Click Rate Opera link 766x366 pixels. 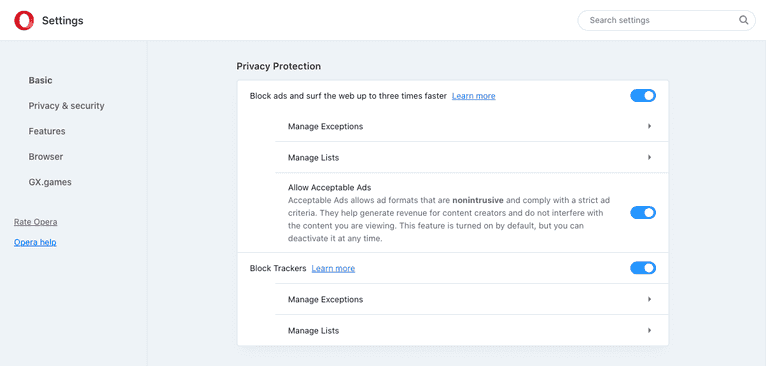click(35, 222)
